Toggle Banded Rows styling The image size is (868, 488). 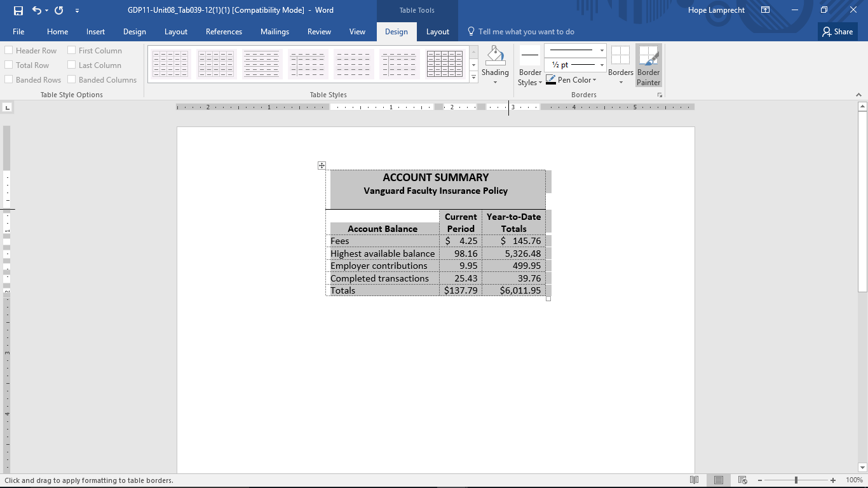9,79
